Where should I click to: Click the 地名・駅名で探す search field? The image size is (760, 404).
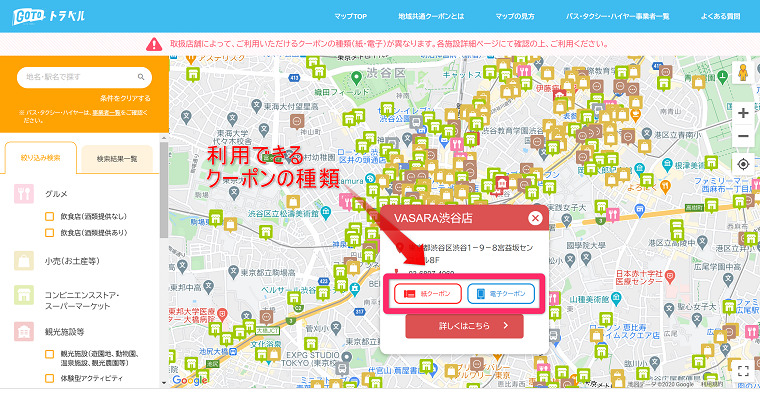click(x=84, y=77)
